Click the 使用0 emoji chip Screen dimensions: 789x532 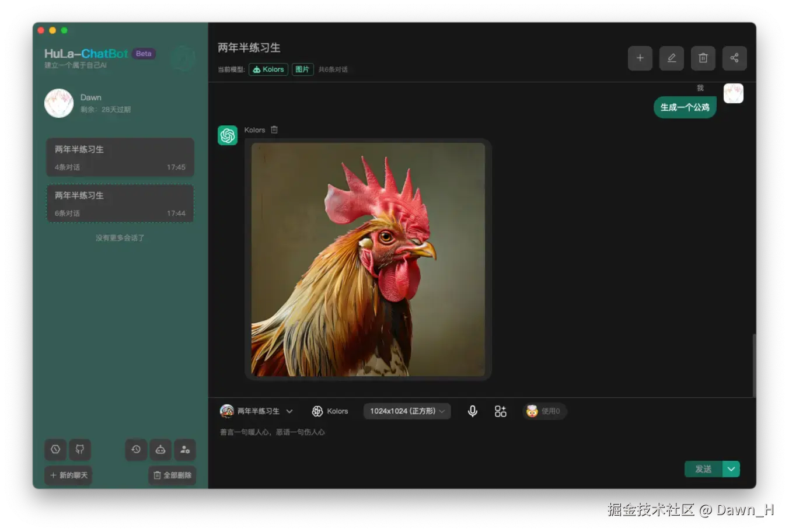click(544, 411)
